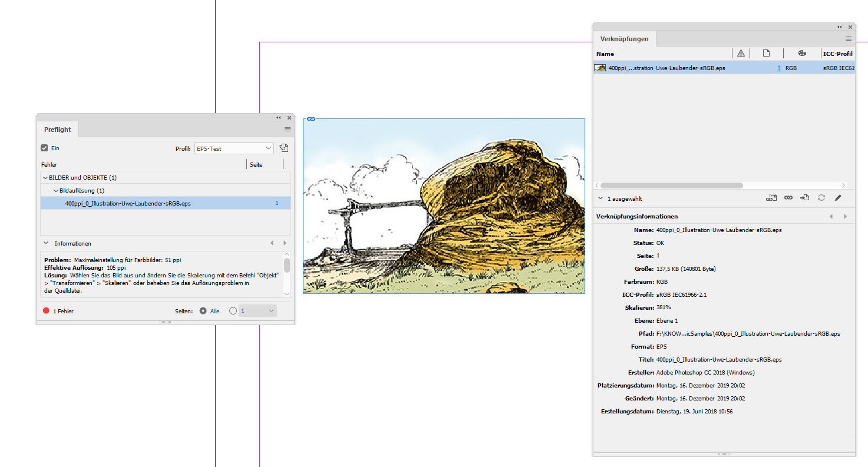Click the Ebene value Ebene 1

[667, 320]
